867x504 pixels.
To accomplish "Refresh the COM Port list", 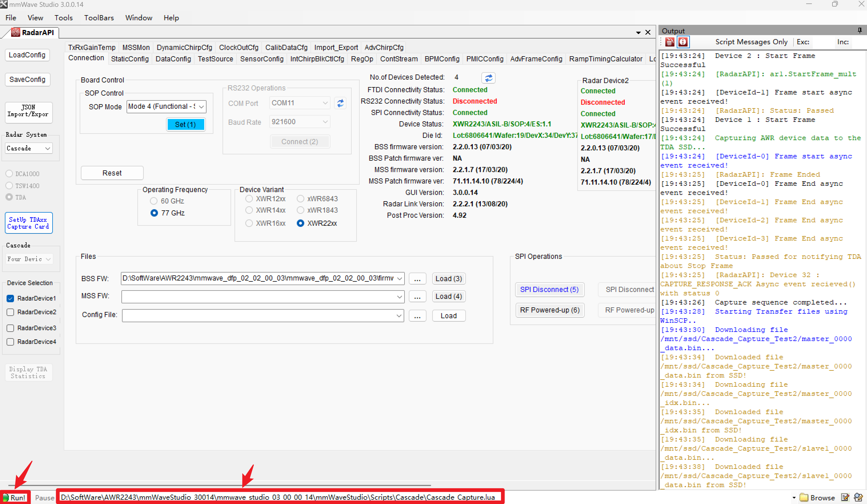I will pyautogui.click(x=340, y=103).
